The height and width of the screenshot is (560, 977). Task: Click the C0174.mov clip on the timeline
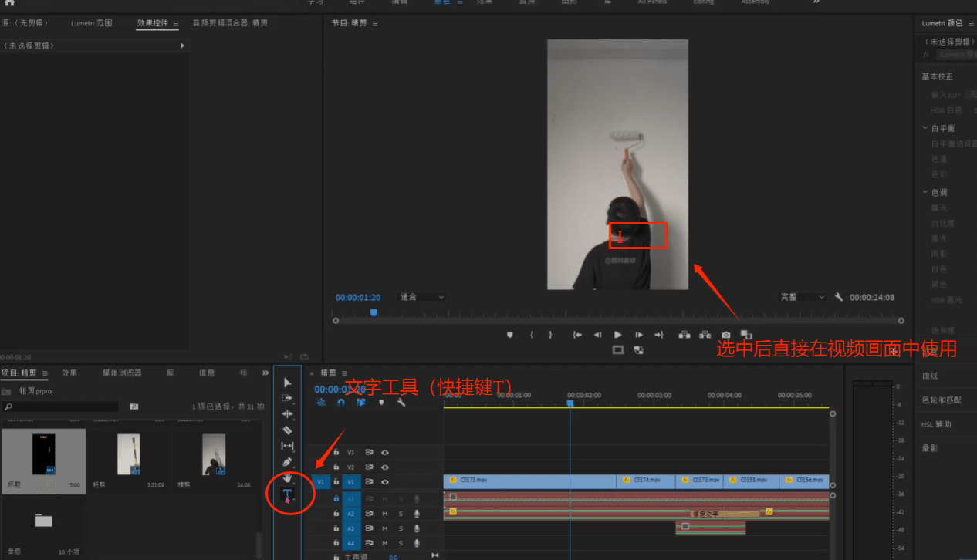(x=646, y=481)
